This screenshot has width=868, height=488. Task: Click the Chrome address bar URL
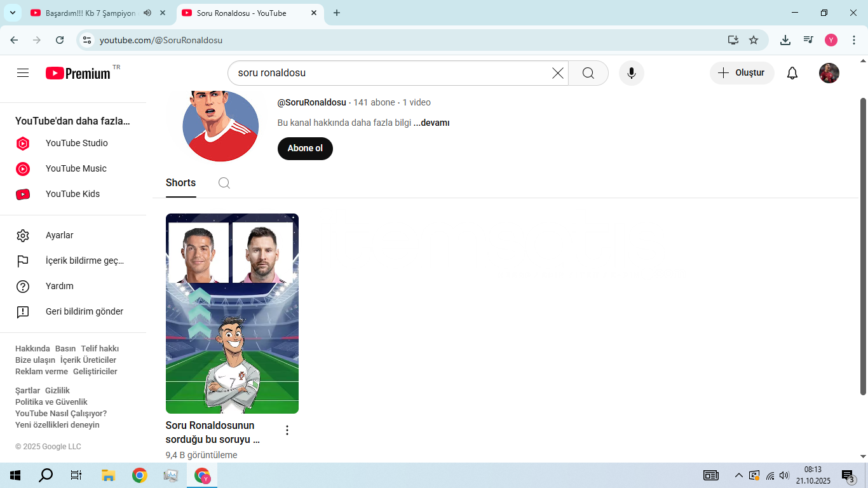coord(161,40)
